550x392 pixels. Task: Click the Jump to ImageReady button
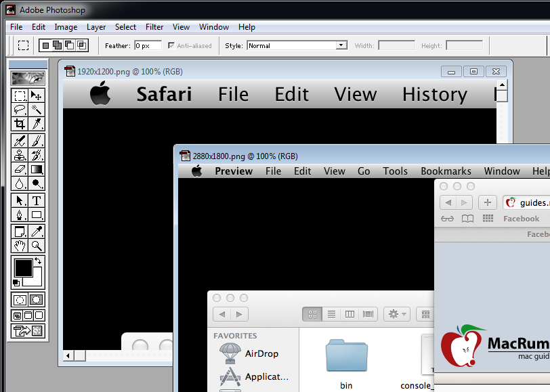click(28, 330)
